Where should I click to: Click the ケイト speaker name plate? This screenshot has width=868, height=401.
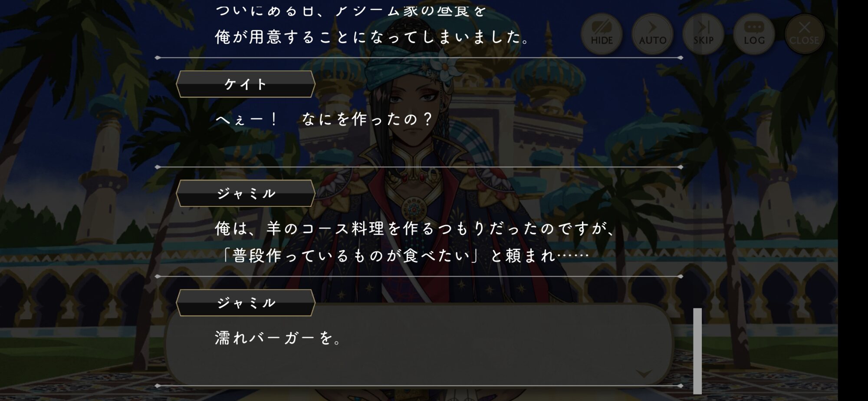click(246, 84)
